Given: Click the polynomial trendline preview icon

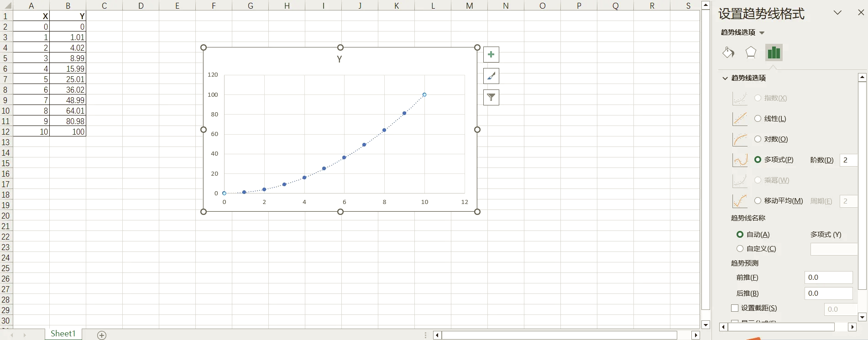Looking at the screenshot, I should click(x=740, y=160).
